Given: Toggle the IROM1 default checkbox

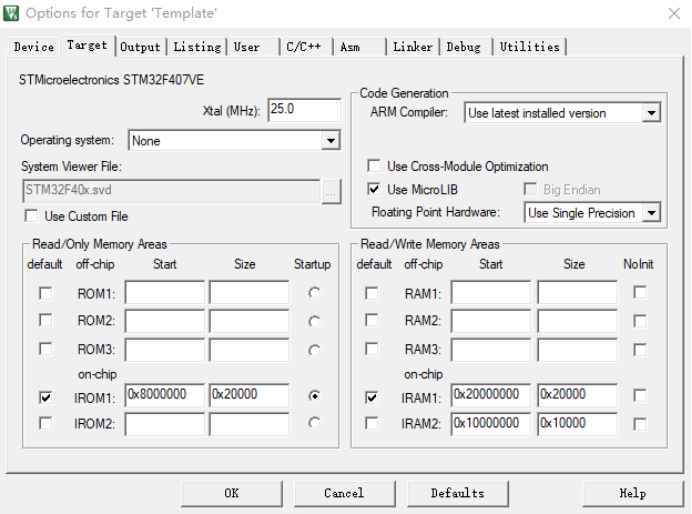Looking at the screenshot, I should click(x=45, y=398).
